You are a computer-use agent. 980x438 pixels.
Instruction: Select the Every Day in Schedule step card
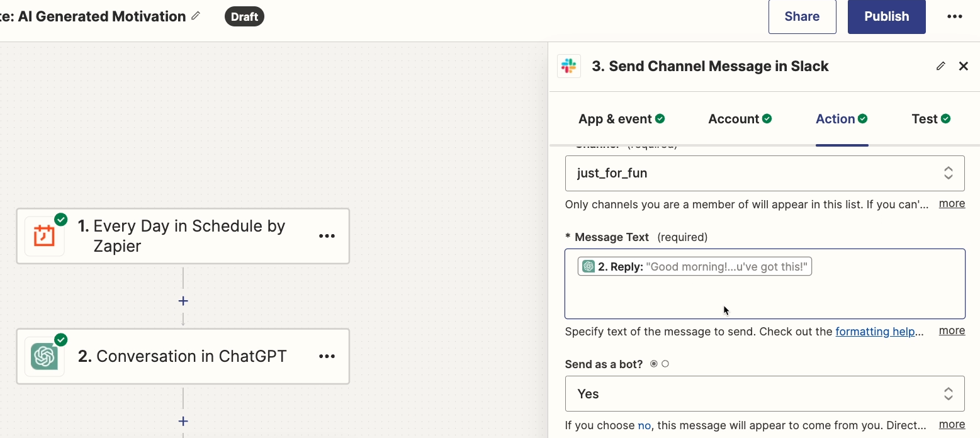click(x=183, y=236)
